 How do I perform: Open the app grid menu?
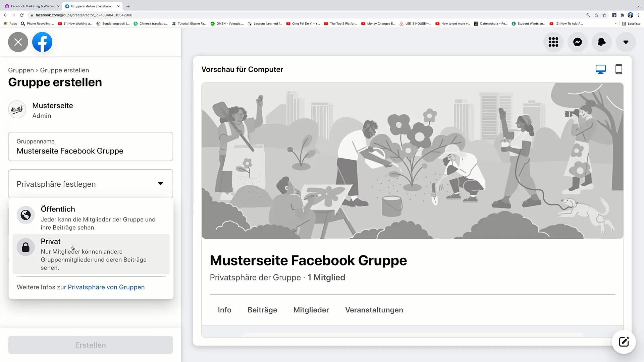click(553, 42)
